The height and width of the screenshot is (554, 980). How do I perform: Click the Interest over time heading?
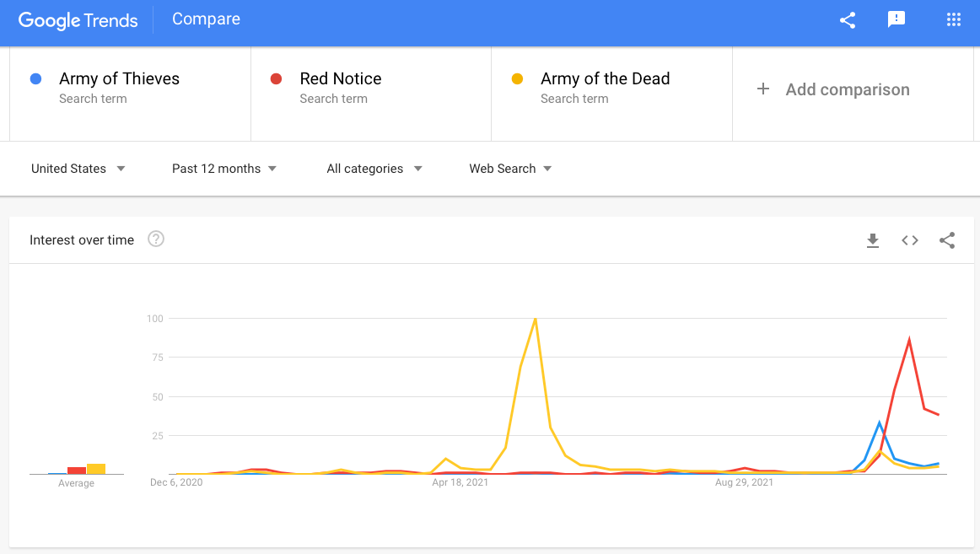click(x=82, y=239)
